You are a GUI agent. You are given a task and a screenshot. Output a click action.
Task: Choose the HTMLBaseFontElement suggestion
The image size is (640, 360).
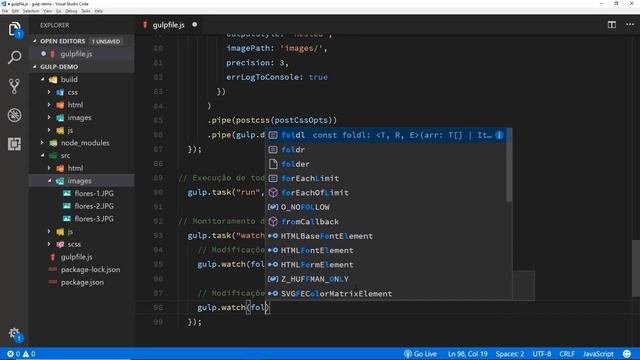pyautogui.click(x=387, y=236)
